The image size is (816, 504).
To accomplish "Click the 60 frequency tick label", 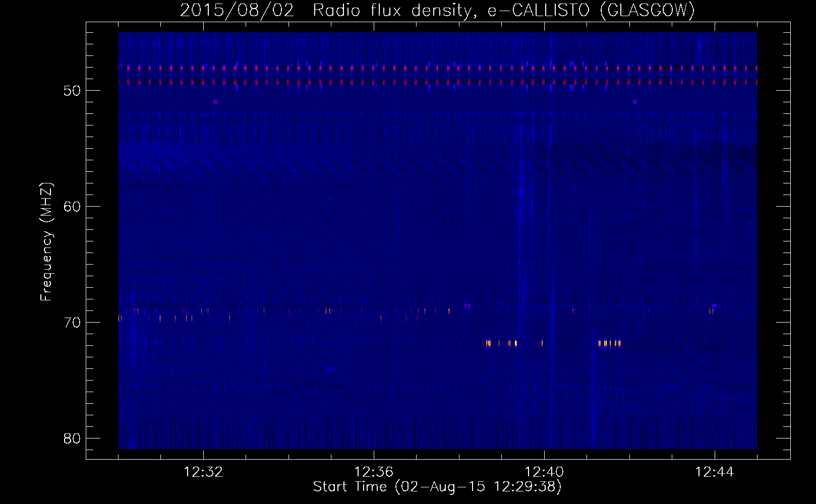I will (x=72, y=207).
